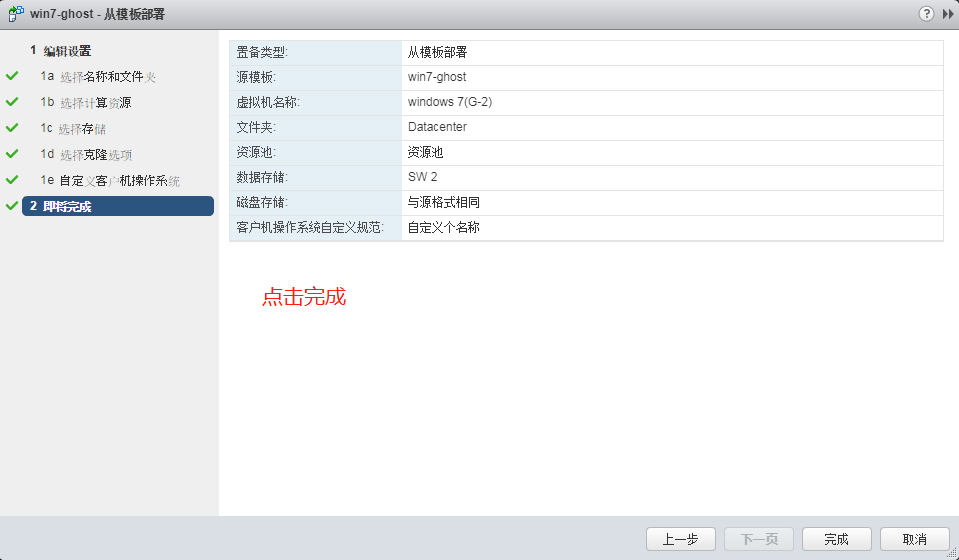Image resolution: width=959 pixels, height=560 pixels.
Task: Click the green checkmark beside step 1b
Action: point(12,101)
